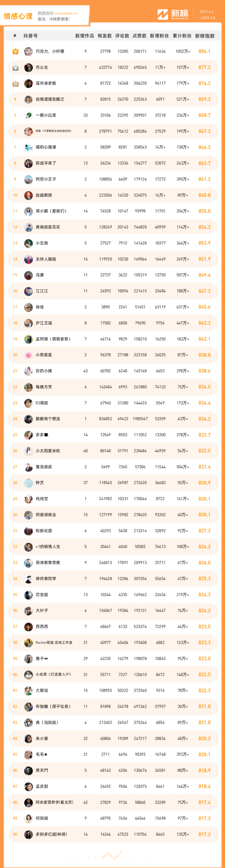
Task: Open avatar of 巧克力，小柠檬
Action: [x=28, y=51]
